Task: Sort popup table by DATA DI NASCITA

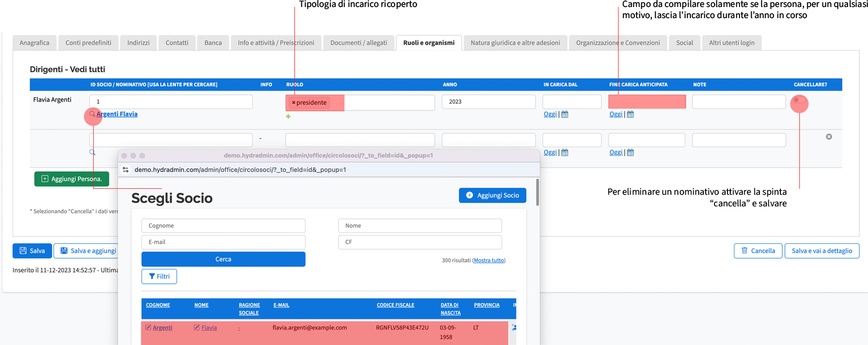Action: (x=450, y=309)
